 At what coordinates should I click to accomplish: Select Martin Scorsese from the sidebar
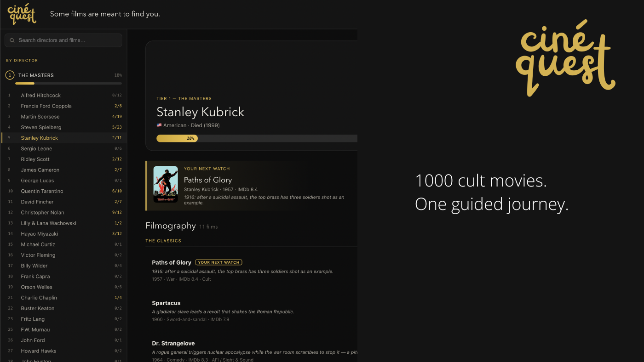(63, 117)
